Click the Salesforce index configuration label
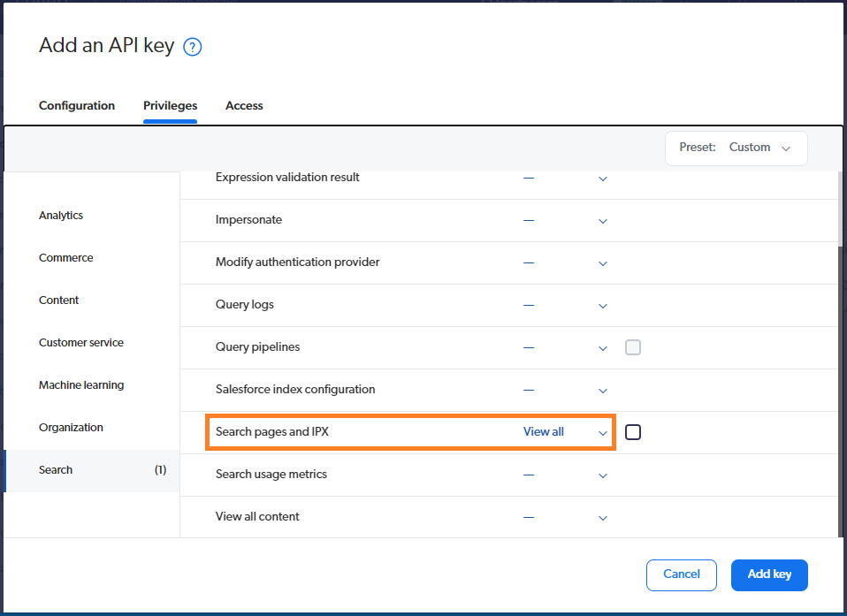Viewport: 847px width, 616px height. pyautogui.click(x=295, y=389)
